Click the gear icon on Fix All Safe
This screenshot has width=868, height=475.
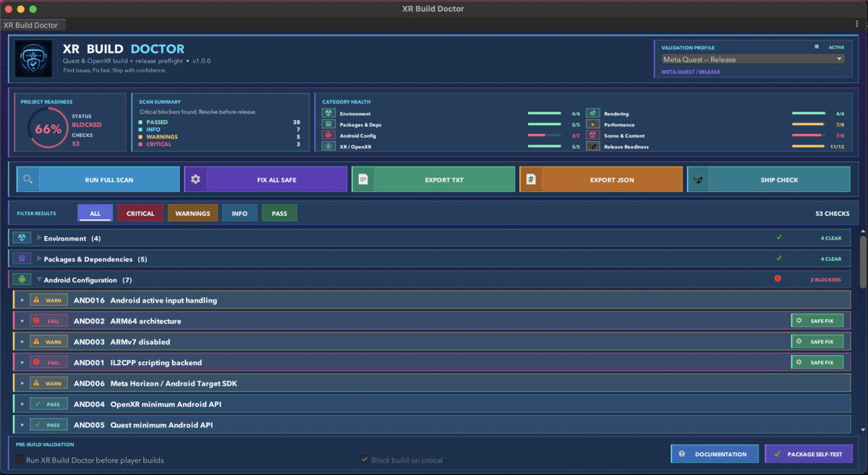[x=195, y=180]
